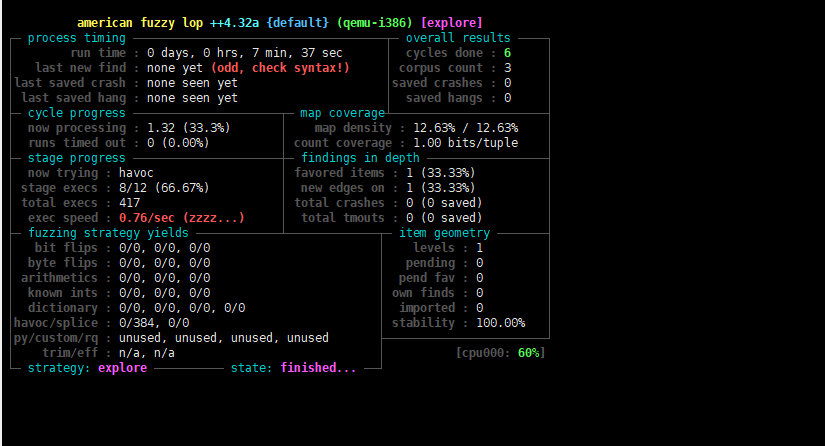
Task: Click stability value '100.00%'
Action: (x=500, y=323)
